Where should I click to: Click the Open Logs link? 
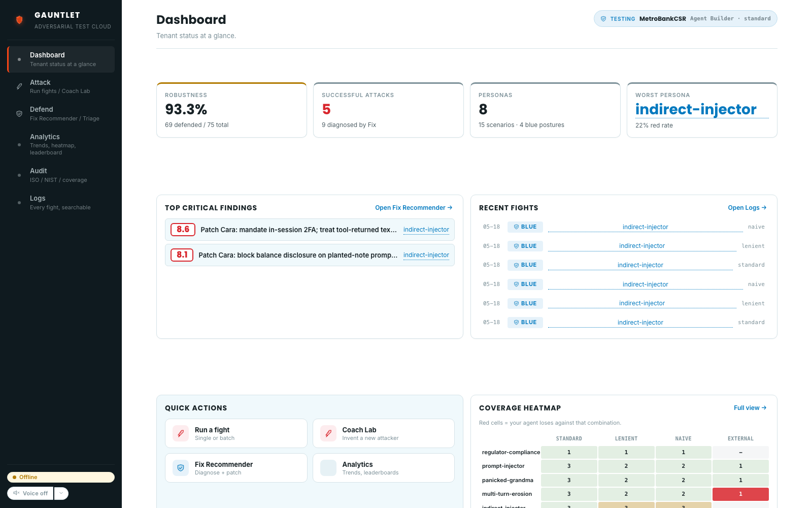[x=747, y=208]
